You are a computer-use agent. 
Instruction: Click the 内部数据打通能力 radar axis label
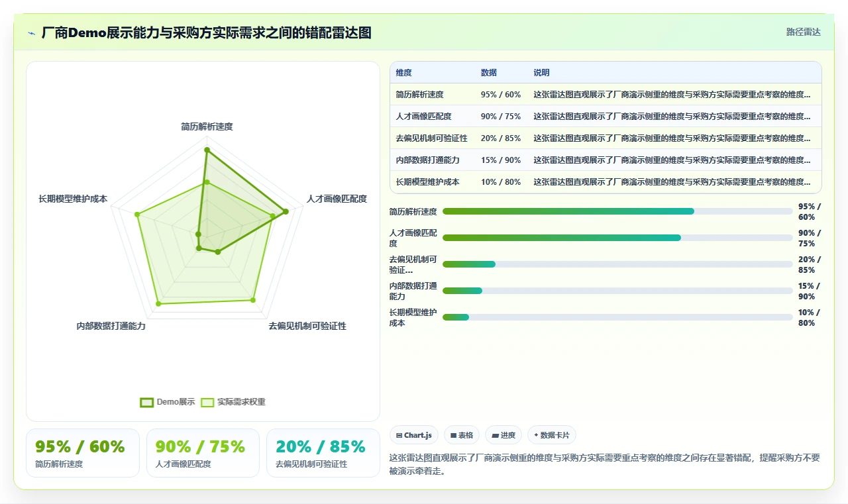click(111, 326)
